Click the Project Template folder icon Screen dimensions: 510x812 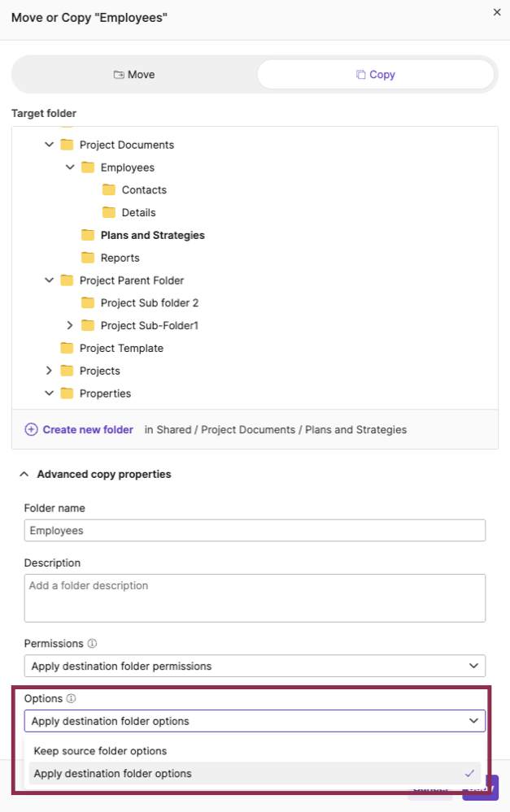coord(68,348)
